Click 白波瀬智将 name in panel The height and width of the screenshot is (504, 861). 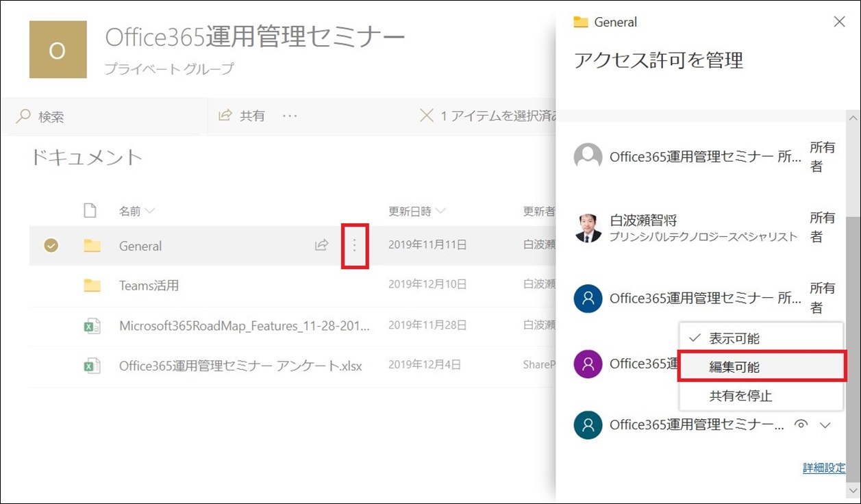click(x=643, y=220)
